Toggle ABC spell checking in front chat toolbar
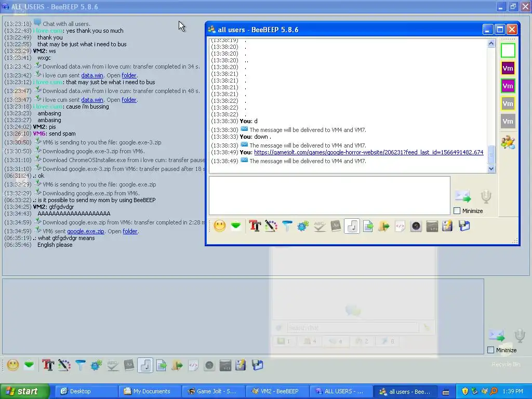The width and height of the screenshot is (532, 399). [x=320, y=226]
